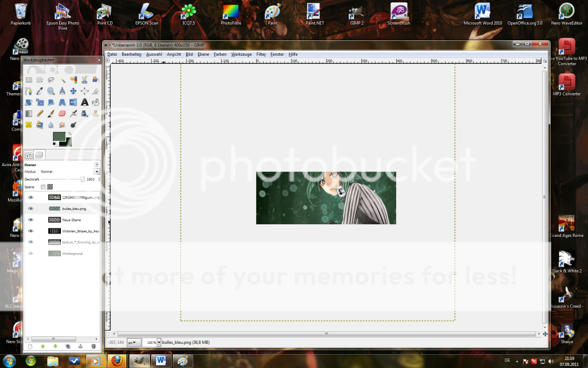
Task: Raise layer with green up arrow
Action: (42, 346)
